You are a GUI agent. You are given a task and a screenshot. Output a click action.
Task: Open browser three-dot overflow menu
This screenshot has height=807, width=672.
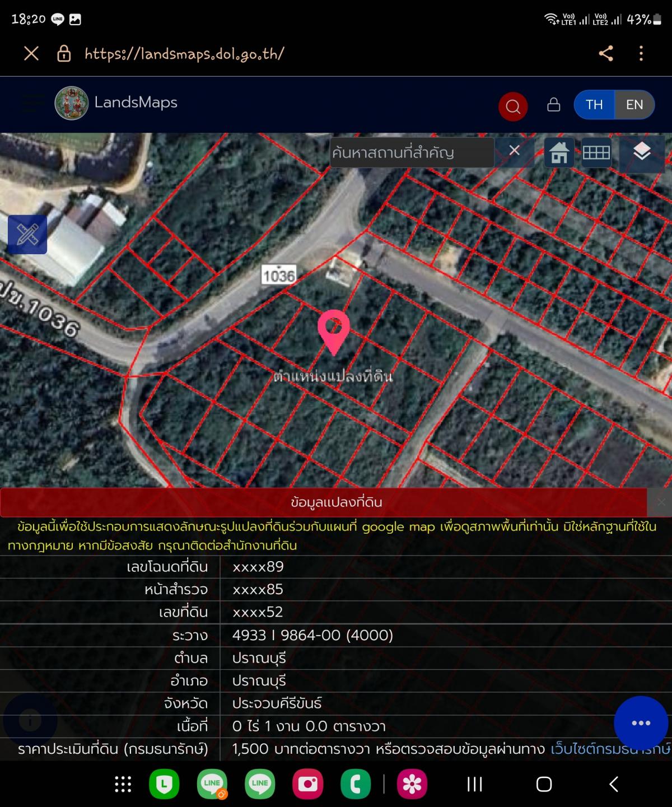[x=641, y=54]
